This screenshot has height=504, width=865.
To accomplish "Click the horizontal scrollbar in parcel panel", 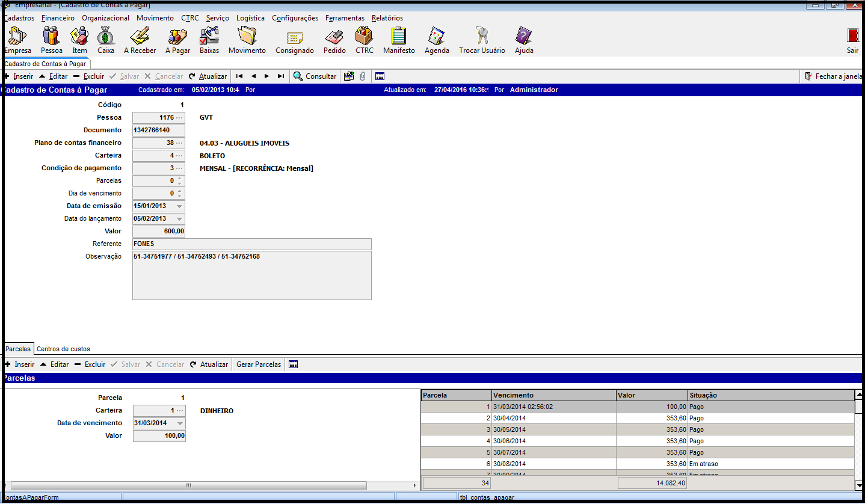I will point(188,485).
